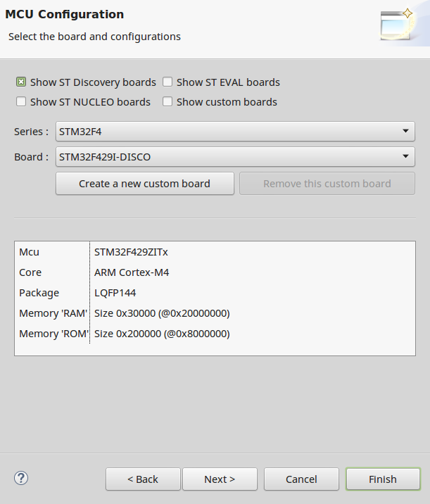Viewport: 430px width, 504px height.
Task: Check Show custom boards option
Action: click(x=167, y=102)
